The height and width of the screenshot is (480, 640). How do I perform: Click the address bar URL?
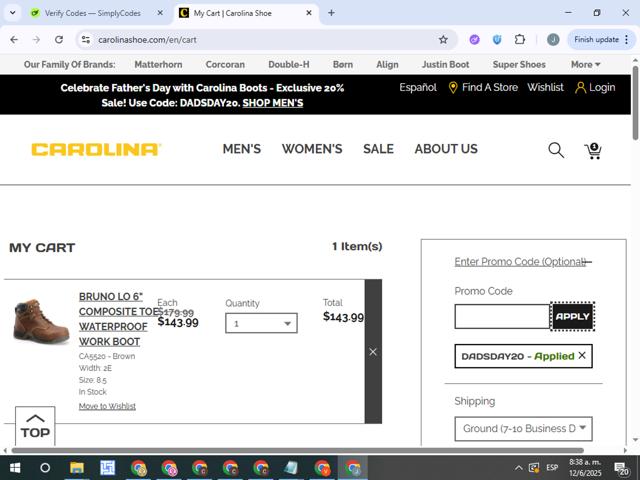tap(147, 40)
